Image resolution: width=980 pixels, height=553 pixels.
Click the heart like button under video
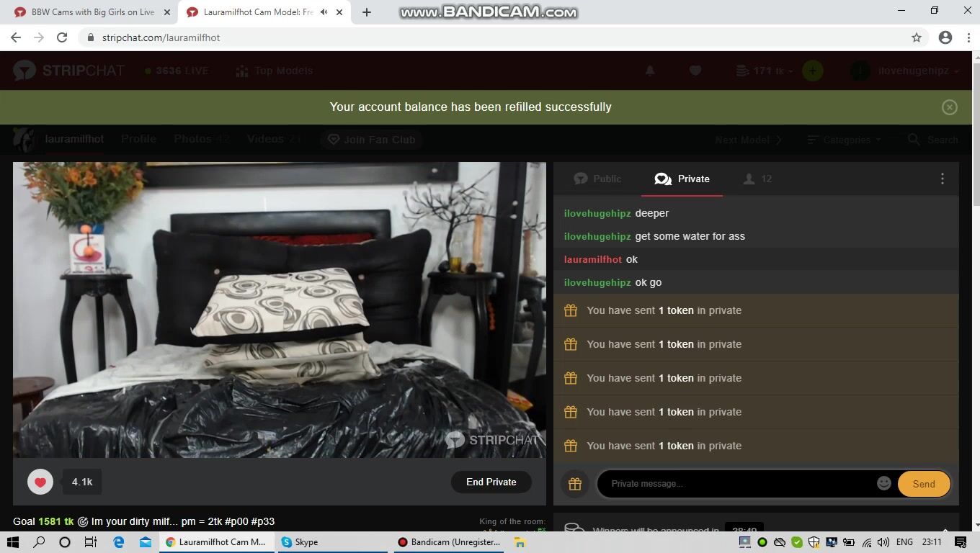pyautogui.click(x=40, y=482)
